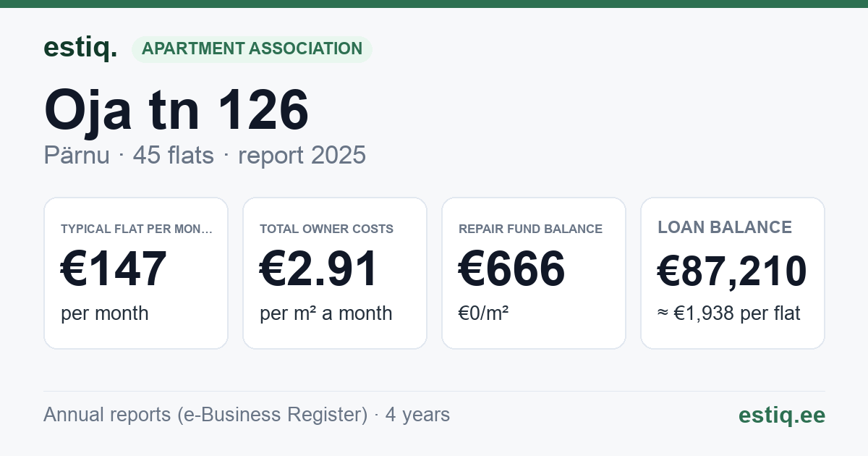This screenshot has height=456, width=868.
Task: Click the TYPICAL FLAT PER MON… label
Action: 137,229
